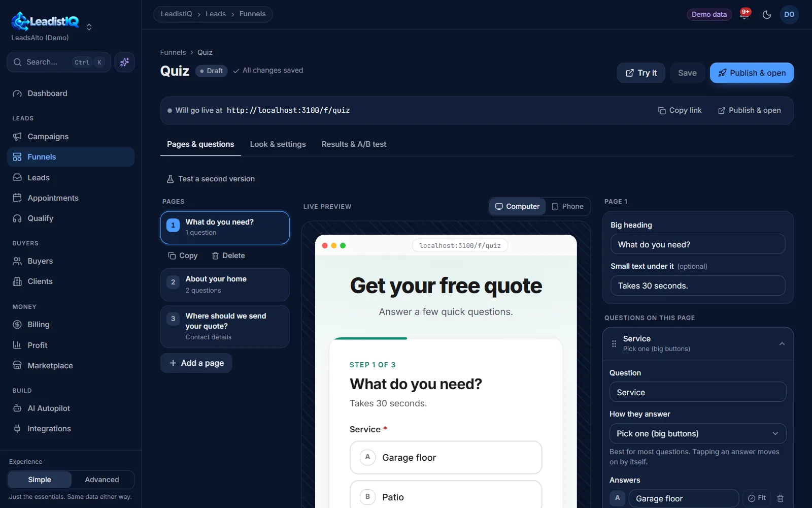Image resolution: width=812 pixels, height=508 pixels.
Task: Switch experience to Advanced
Action: click(x=102, y=480)
